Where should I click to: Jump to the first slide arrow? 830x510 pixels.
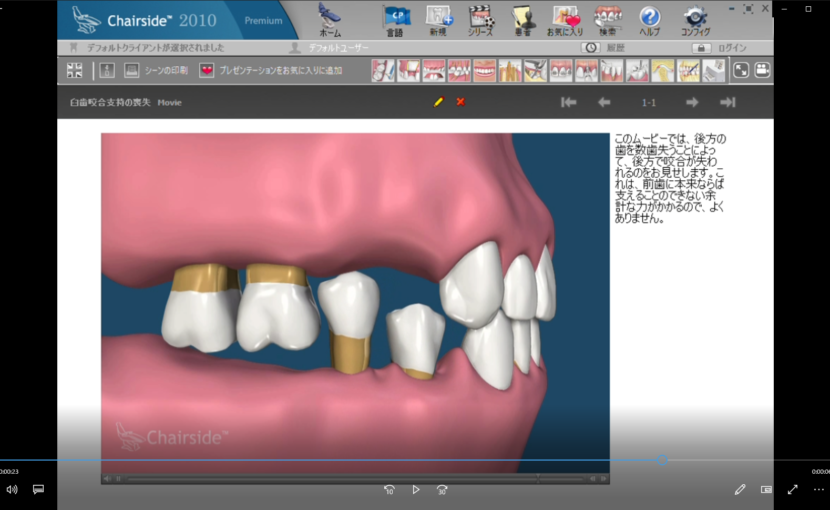pyautogui.click(x=569, y=102)
